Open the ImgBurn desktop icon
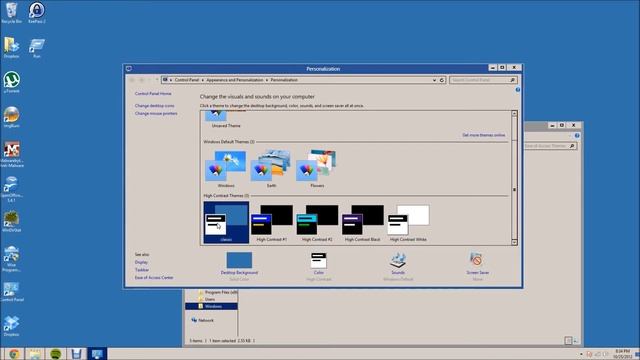This screenshot has height=360, width=640. click(x=11, y=117)
